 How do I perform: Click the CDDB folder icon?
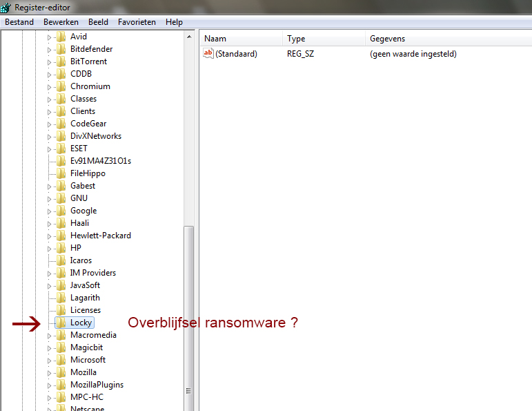[x=61, y=74]
